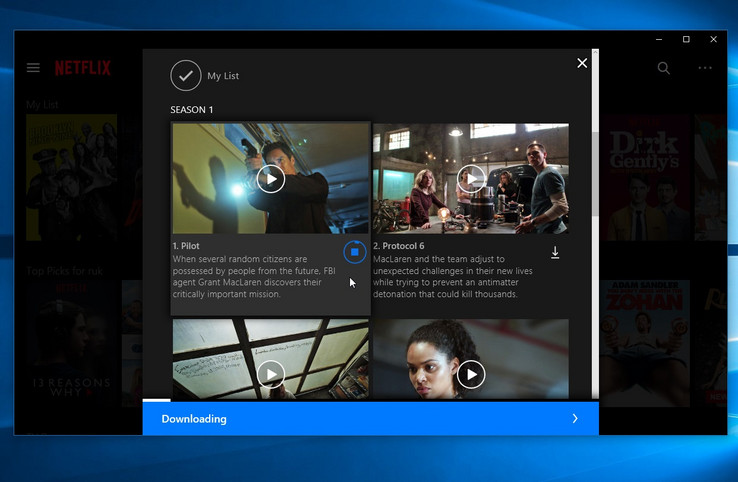Stop the Pilot episode download

(x=355, y=252)
